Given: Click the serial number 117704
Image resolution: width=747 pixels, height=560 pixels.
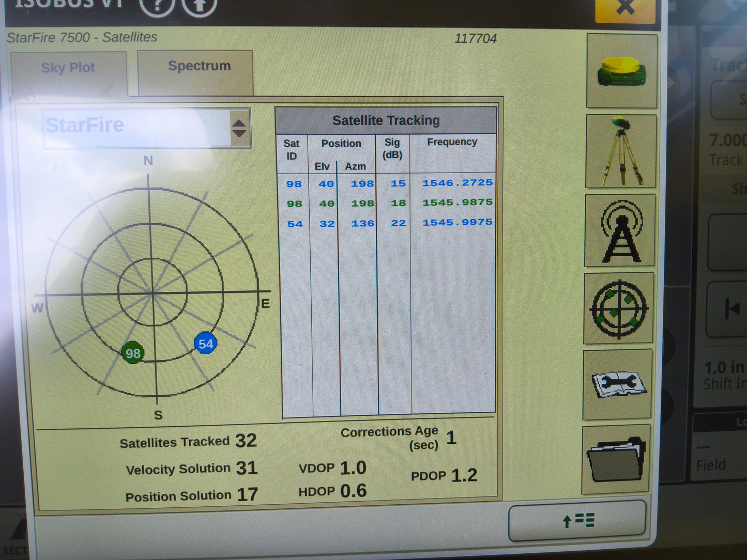Looking at the screenshot, I should (476, 38).
